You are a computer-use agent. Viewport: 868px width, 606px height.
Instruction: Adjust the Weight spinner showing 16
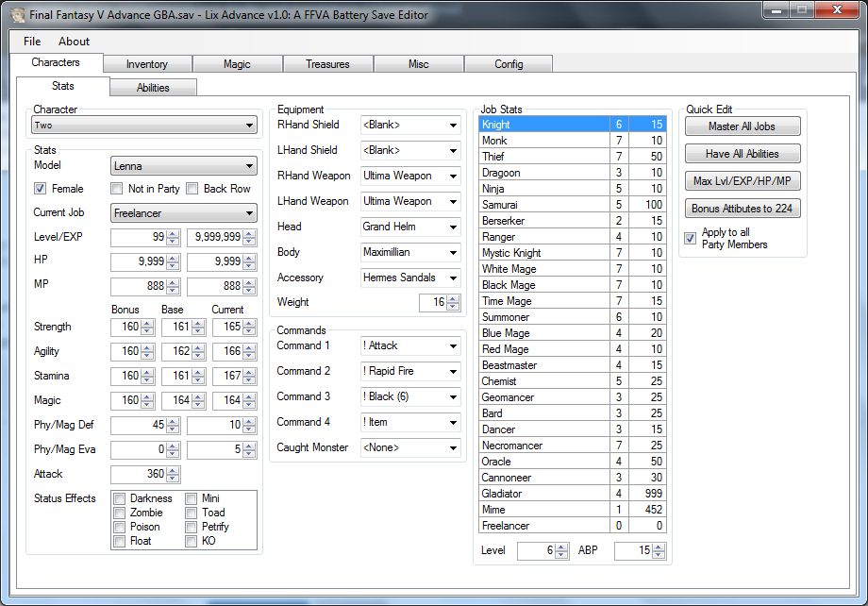click(x=454, y=303)
